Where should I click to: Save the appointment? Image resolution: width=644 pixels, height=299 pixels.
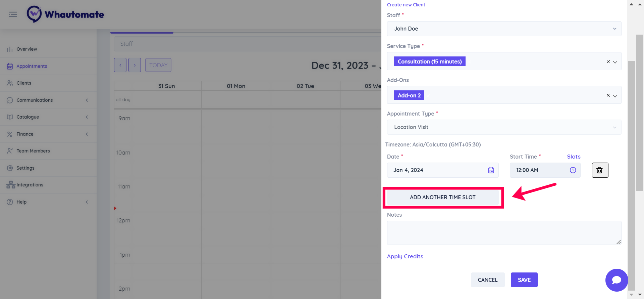pos(524,280)
